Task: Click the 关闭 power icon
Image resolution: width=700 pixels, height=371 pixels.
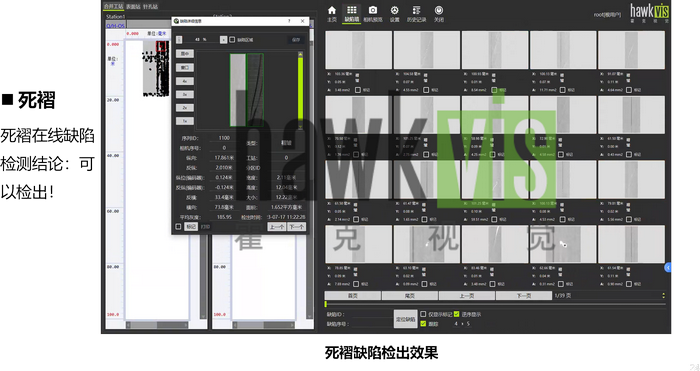Action: [x=439, y=13]
